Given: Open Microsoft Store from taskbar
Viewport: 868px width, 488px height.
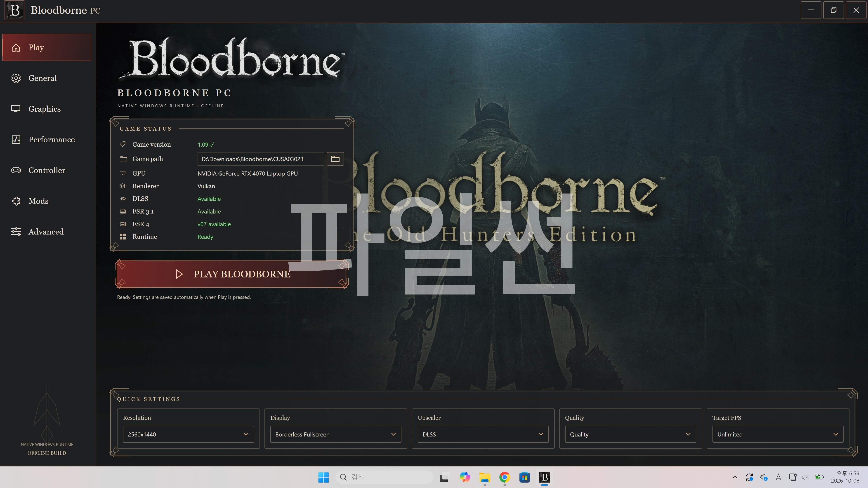Looking at the screenshot, I should [524, 477].
